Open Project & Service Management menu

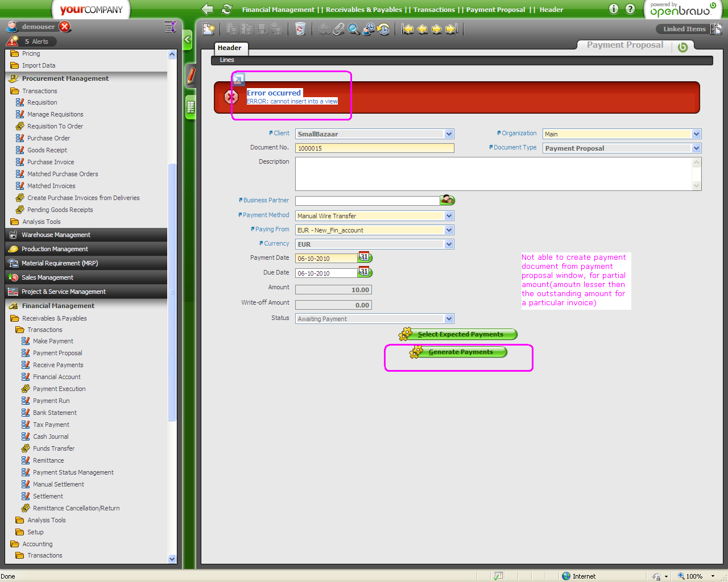86,292
